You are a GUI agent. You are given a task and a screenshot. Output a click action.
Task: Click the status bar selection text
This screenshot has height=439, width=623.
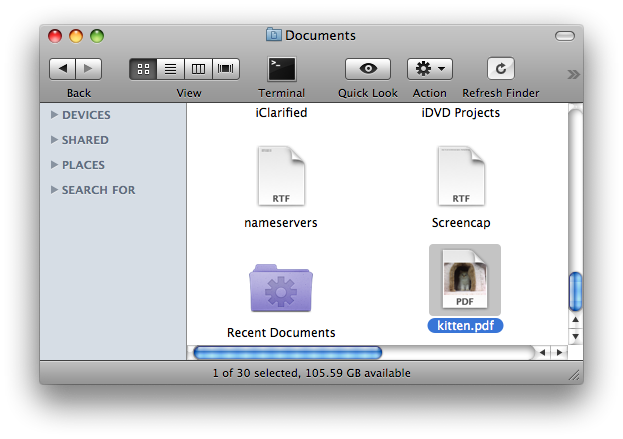pos(312,373)
